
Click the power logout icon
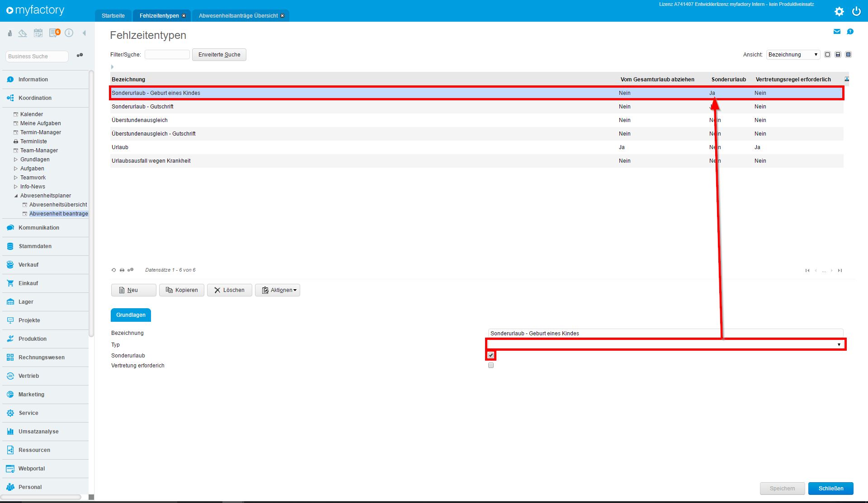[856, 11]
